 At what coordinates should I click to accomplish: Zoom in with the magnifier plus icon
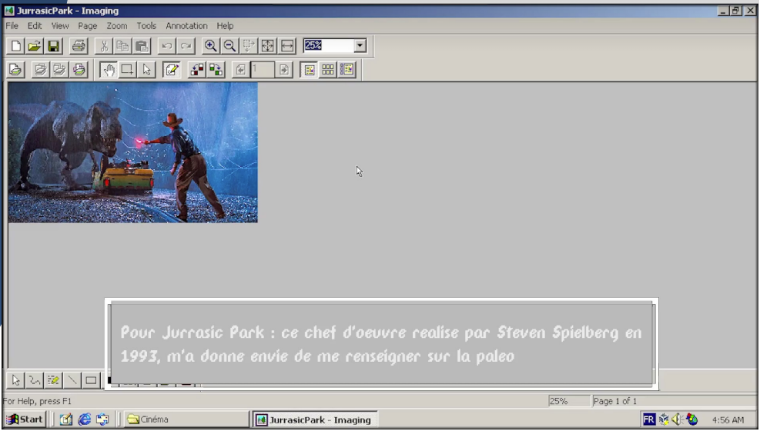click(x=211, y=46)
